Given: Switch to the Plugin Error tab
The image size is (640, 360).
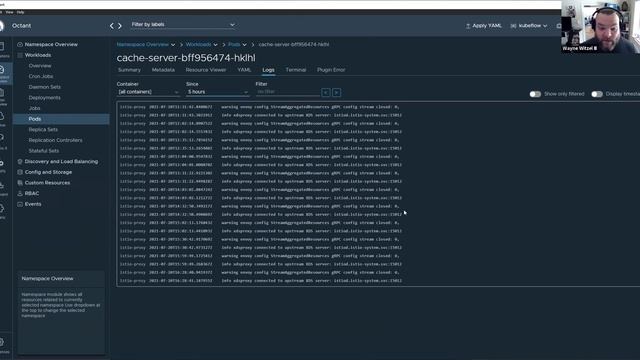Looking at the screenshot, I should tap(331, 70).
